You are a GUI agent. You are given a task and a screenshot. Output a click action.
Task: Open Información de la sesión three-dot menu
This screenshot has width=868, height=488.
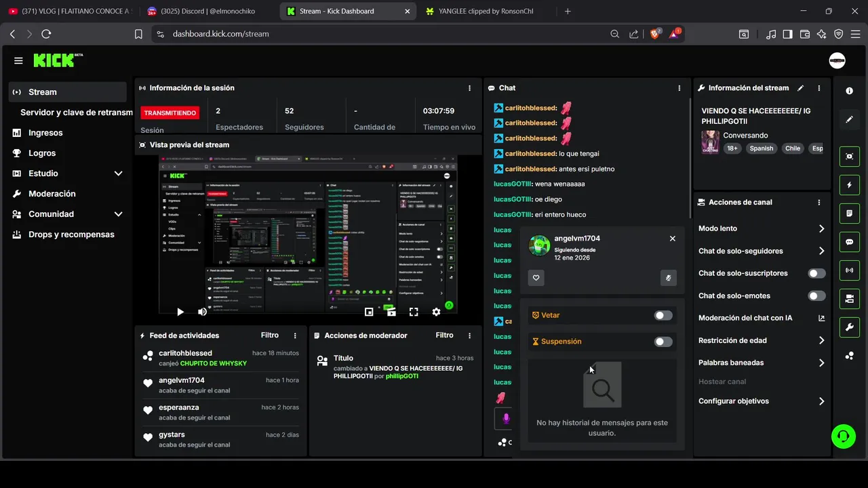[x=469, y=88]
